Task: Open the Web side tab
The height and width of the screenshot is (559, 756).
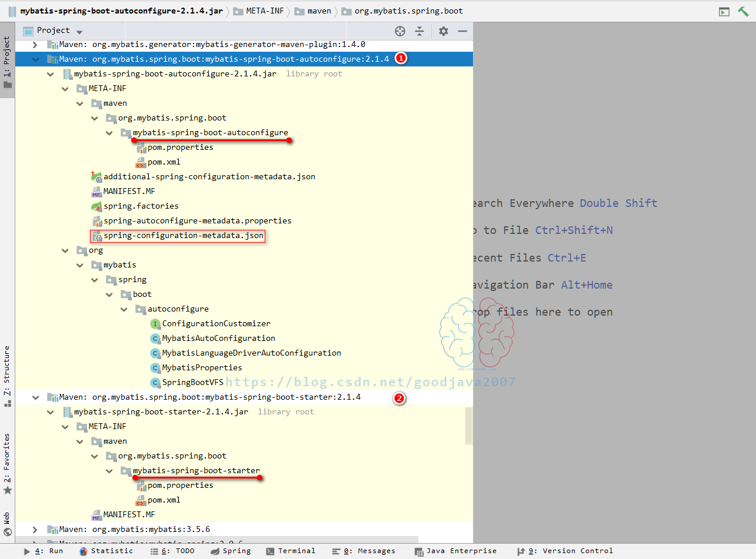Action: [7, 524]
